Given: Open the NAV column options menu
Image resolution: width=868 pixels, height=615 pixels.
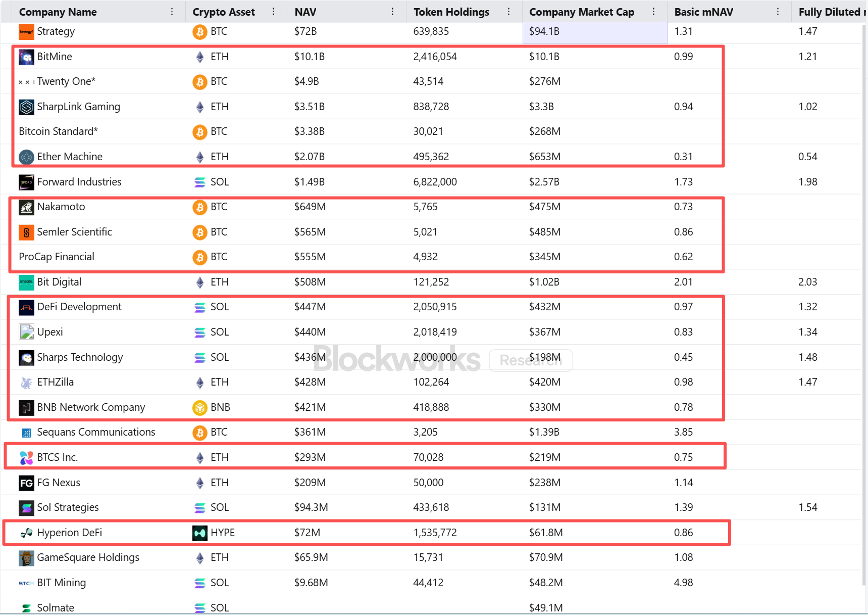Looking at the screenshot, I should click(393, 12).
